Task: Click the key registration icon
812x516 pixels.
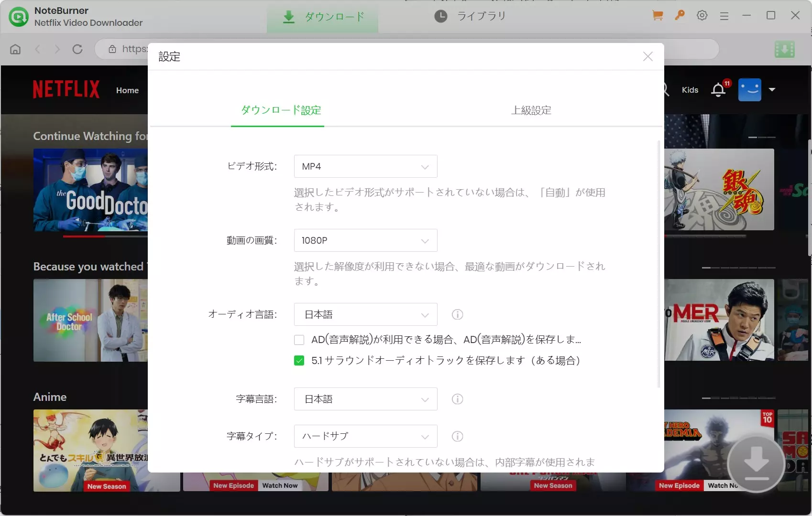Action: pos(680,16)
